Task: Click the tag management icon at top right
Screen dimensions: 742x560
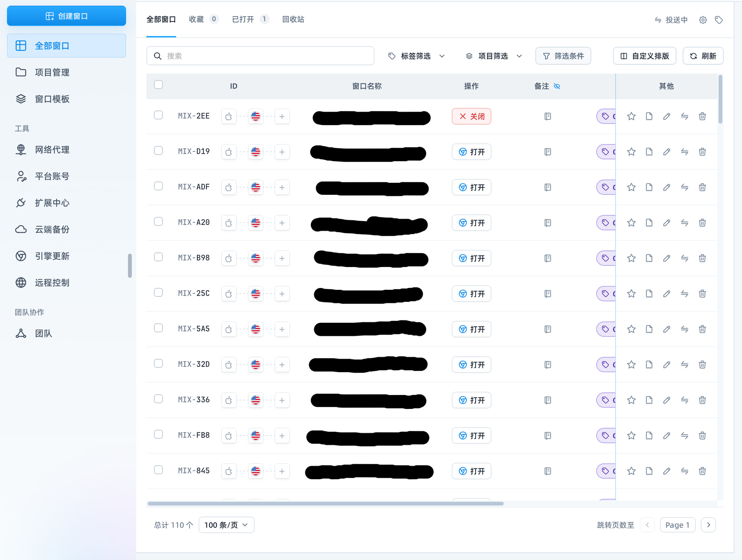Action: tap(719, 20)
